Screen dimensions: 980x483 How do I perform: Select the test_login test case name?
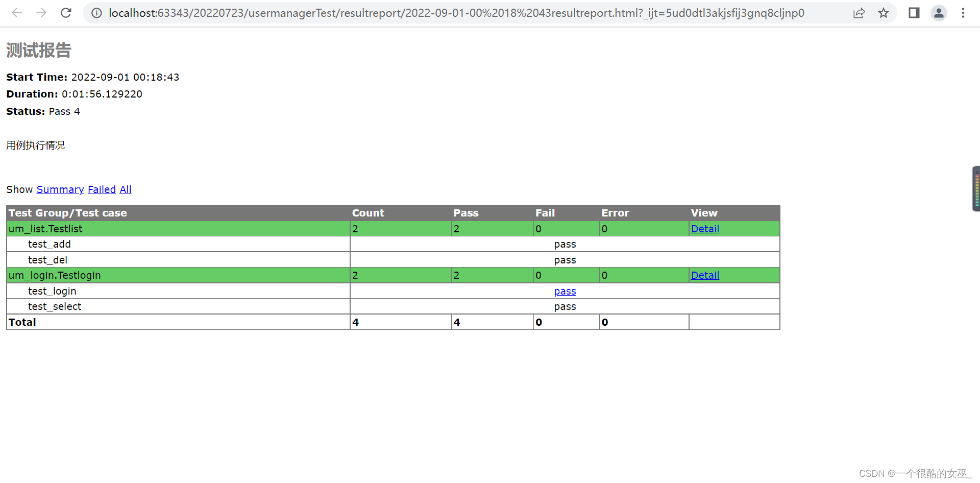coord(52,291)
